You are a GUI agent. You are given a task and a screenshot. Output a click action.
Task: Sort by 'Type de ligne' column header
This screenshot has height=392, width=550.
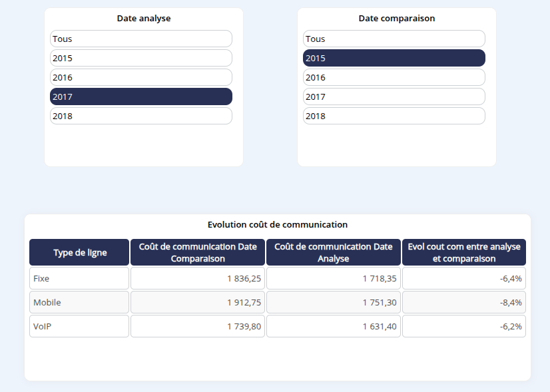click(x=79, y=252)
